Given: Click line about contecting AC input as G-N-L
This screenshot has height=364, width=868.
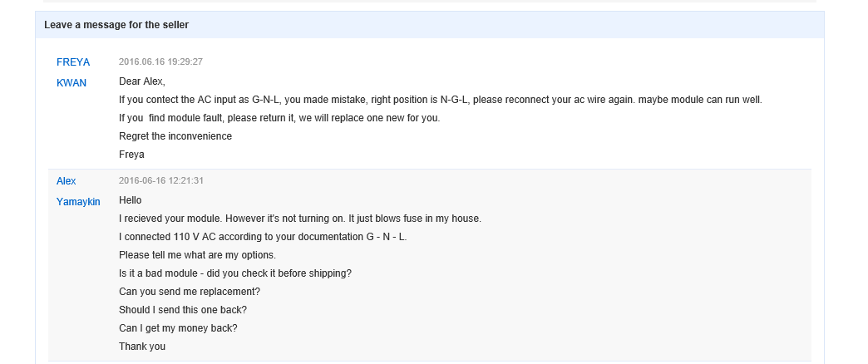Looking at the screenshot, I should (441, 100).
